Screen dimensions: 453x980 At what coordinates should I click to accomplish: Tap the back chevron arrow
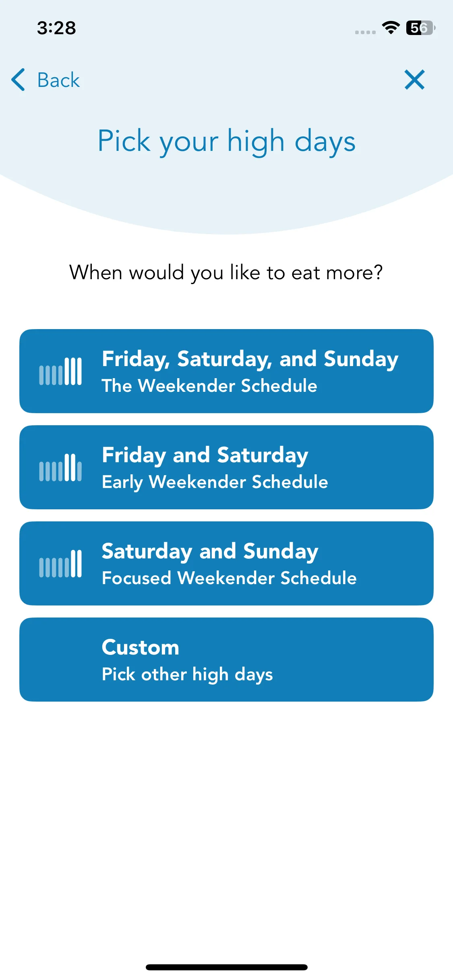[x=19, y=80]
